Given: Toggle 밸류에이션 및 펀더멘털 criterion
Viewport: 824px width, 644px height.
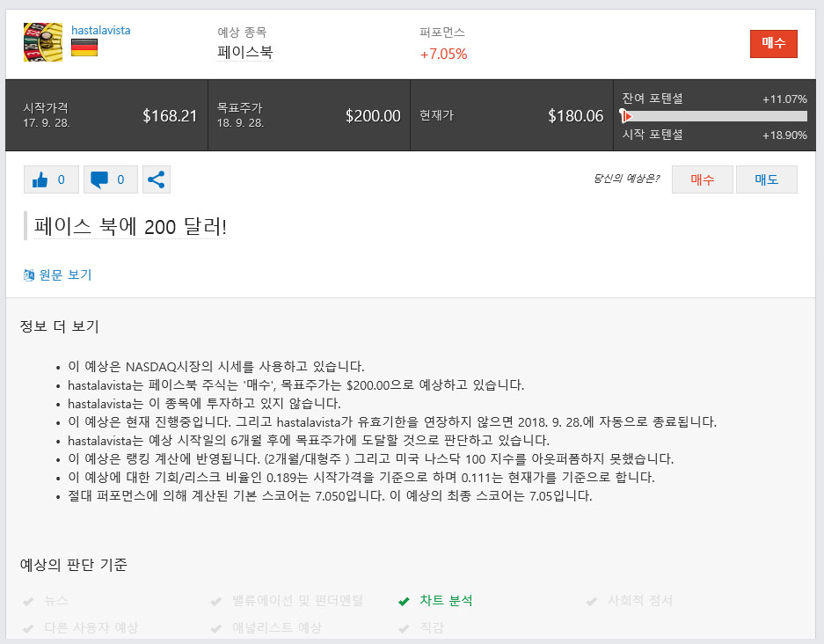Looking at the screenshot, I should tap(287, 600).
